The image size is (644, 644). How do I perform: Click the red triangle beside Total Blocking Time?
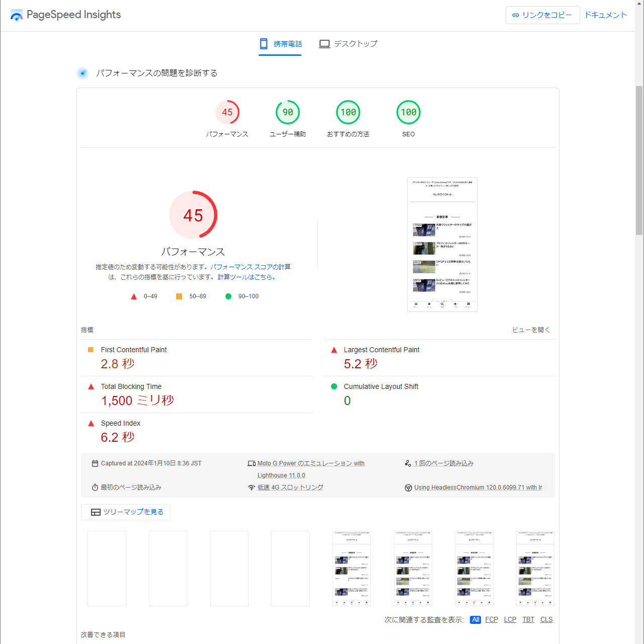[91, 386]
